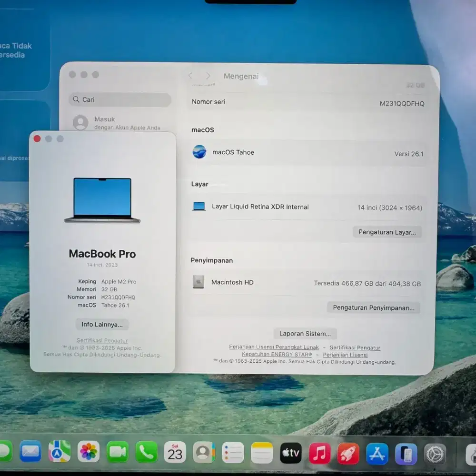The width and height of the screenshot is (476, 476).
Task: Click the Macintosh HD drive icon
Action: (198, 282)
